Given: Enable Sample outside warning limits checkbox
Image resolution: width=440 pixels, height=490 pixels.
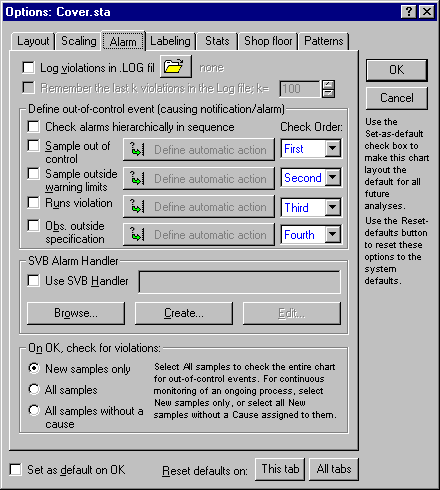Looking at the screenshot, I should pyautogui.click(x=33, y=174).
